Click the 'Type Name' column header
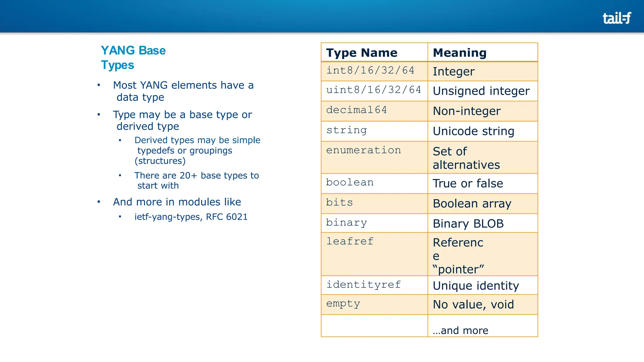Image resolution: width=644 pixels, height=362 pixels. pyautogui.click(x=374, y=52)
